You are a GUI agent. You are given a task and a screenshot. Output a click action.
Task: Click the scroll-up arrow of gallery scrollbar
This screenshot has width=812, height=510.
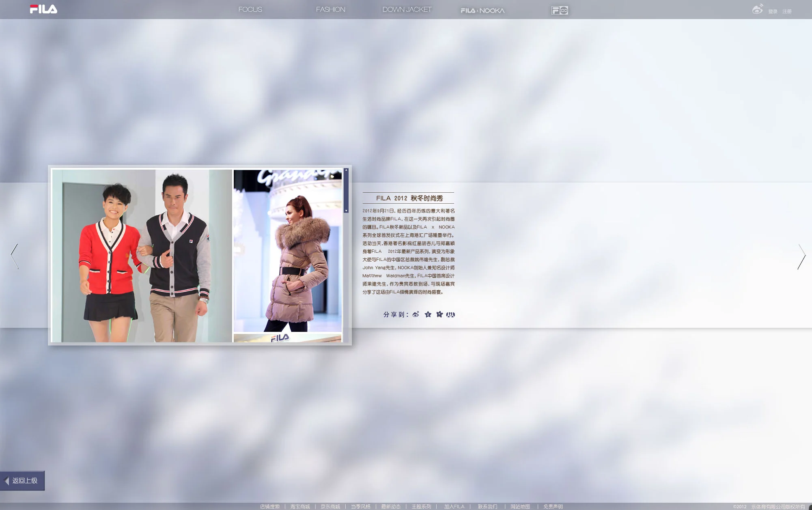coord(346,170)
